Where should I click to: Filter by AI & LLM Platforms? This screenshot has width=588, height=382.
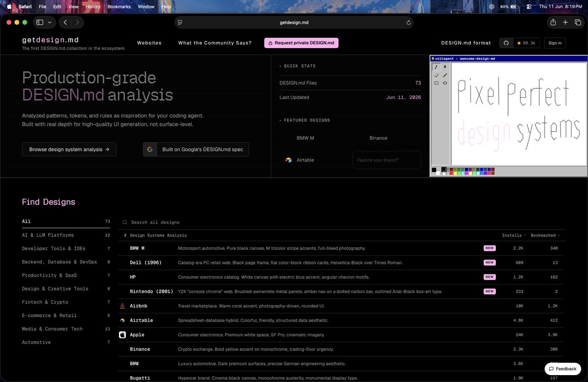click(x=66, y=235)
